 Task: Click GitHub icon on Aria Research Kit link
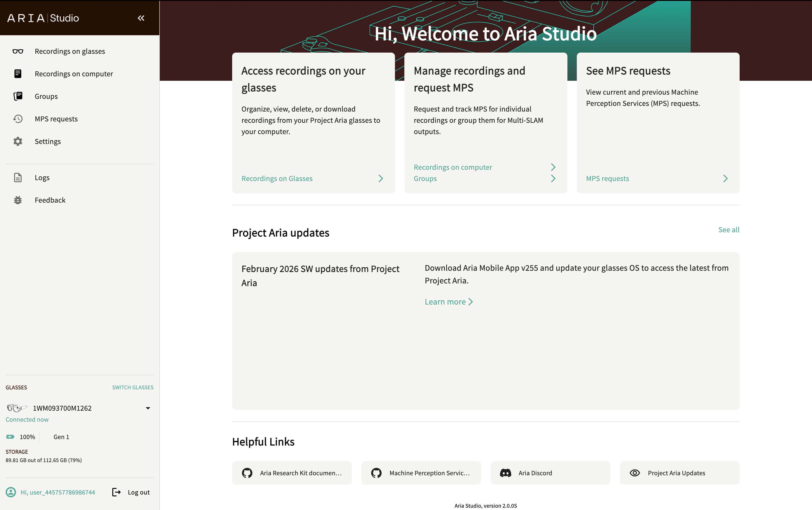click(247, 473)
